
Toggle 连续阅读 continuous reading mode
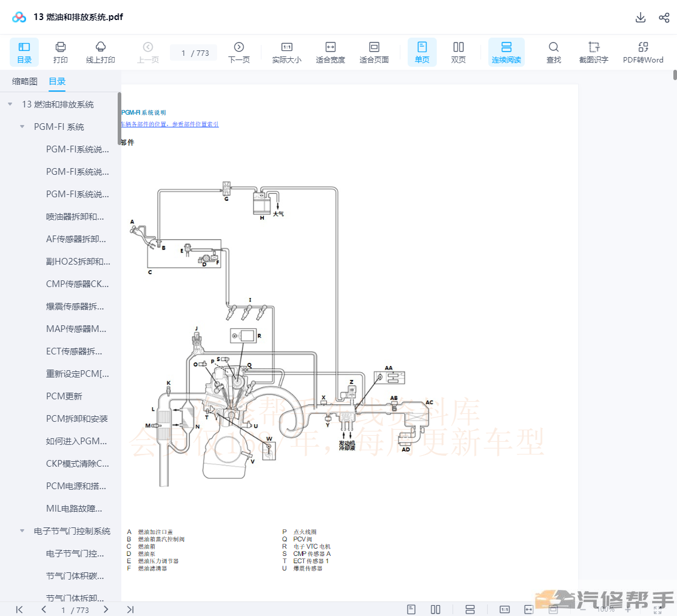pyautogui.click(x=507, y=52)
